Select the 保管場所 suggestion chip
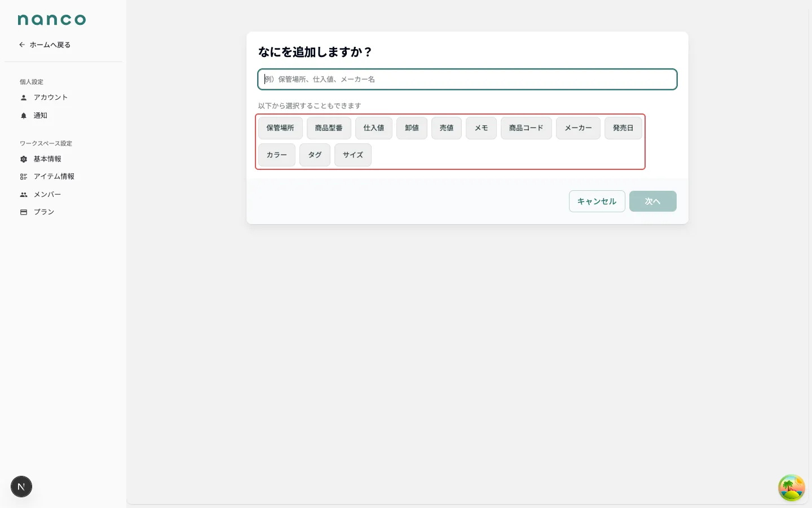 click(x=280, y=128)
